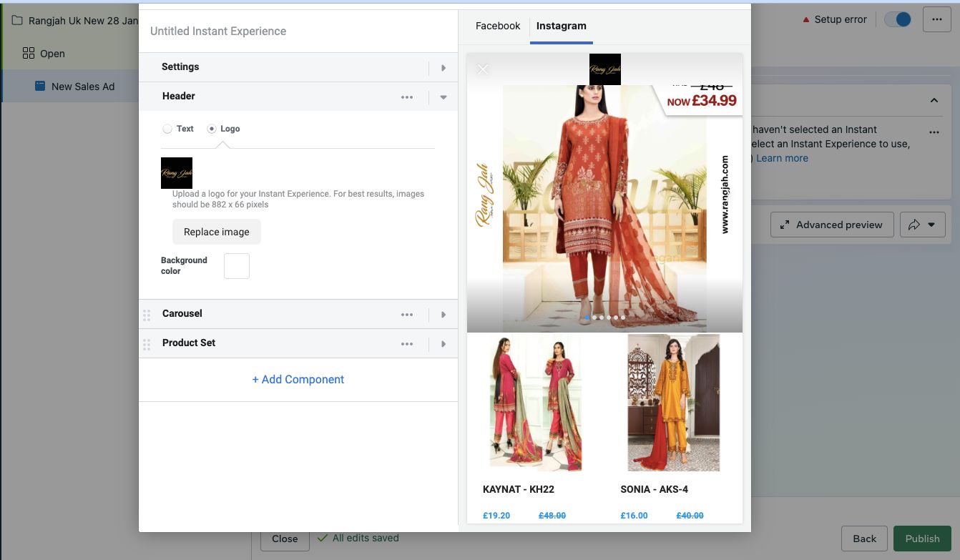
Task: Expand the Settings section arrow
Action: coord(444,68)
